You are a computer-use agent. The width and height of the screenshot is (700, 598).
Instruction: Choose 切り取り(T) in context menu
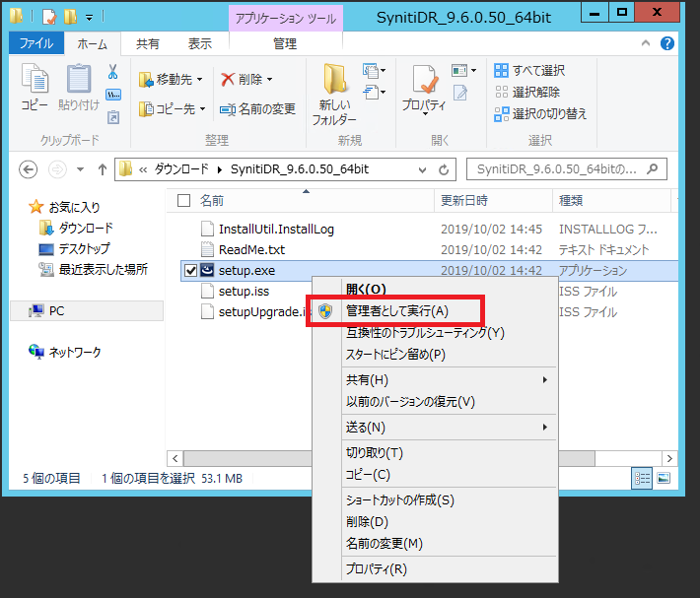click(436, 453)
